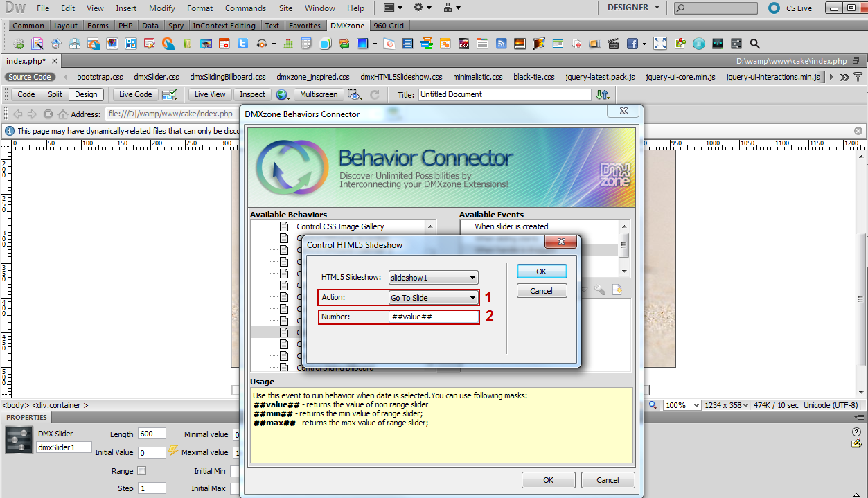Click the code tag monitor icon
This screenshot has height=498, width=868.
coord(718,43)
